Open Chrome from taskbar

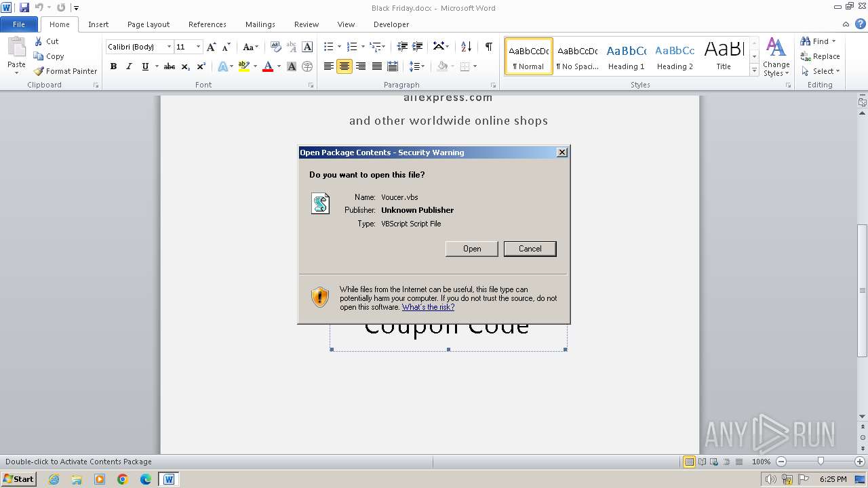123,479
